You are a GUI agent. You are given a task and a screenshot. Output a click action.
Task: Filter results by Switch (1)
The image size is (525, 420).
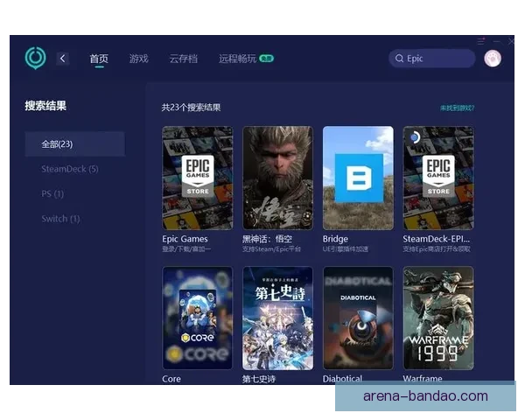[x=60, y=219]
